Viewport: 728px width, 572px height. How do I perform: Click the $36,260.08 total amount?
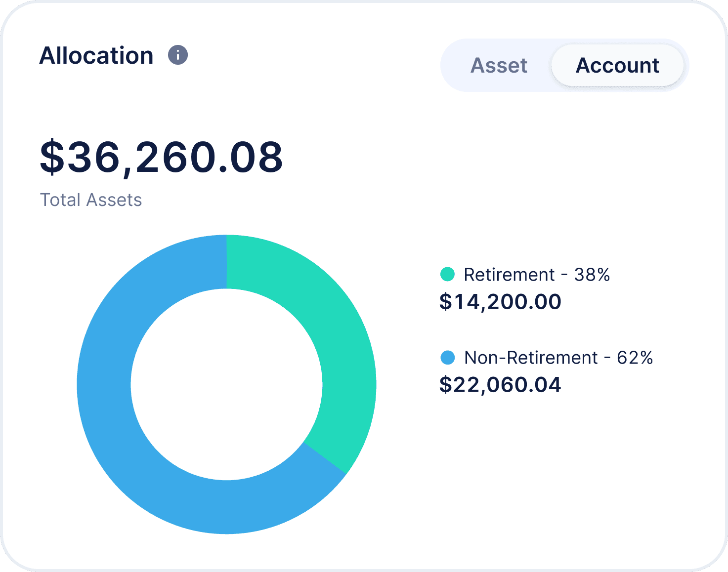pos(161,157)
